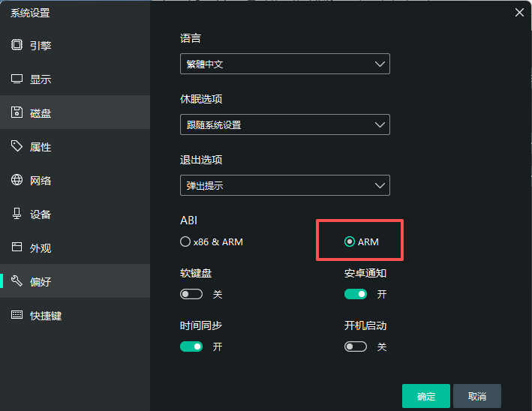The image size is (532, 411).
Task: Open the language (语言) dropdown
Action: (x=284, y=64)
